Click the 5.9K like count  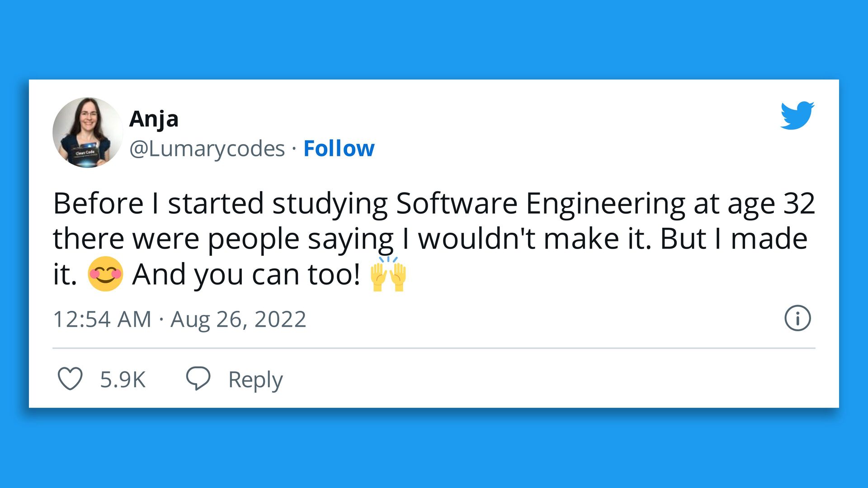pyautogui.click(x=122, y=380)
